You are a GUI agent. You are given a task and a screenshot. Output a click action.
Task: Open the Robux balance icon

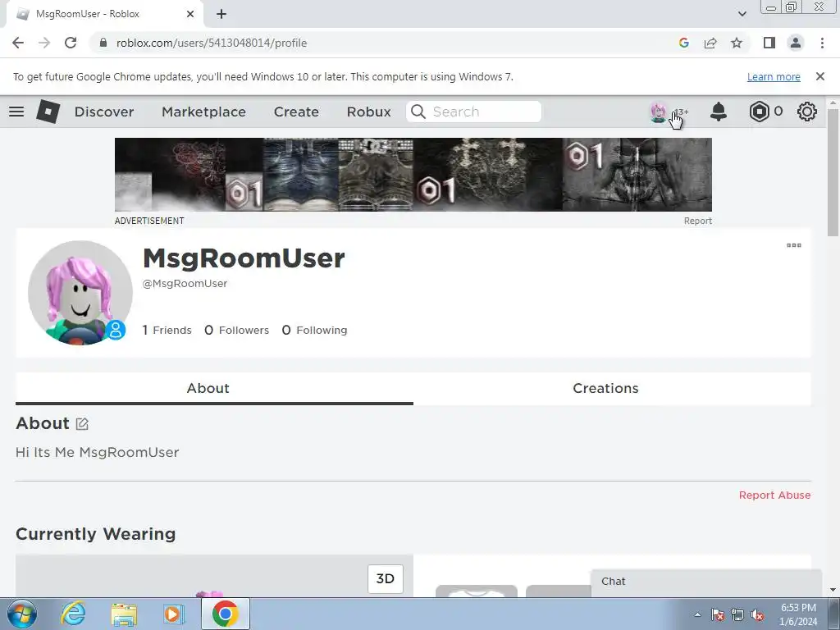click(759, 112)
